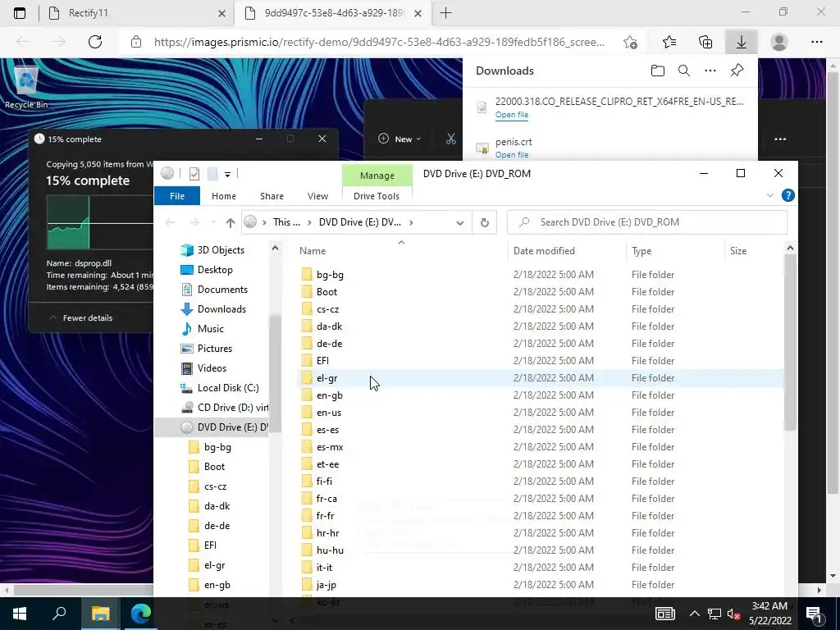Viewport: 840px width, 630px height.
Task: Select da-dk in navigation tree
Action: click(x=217, y=506)
